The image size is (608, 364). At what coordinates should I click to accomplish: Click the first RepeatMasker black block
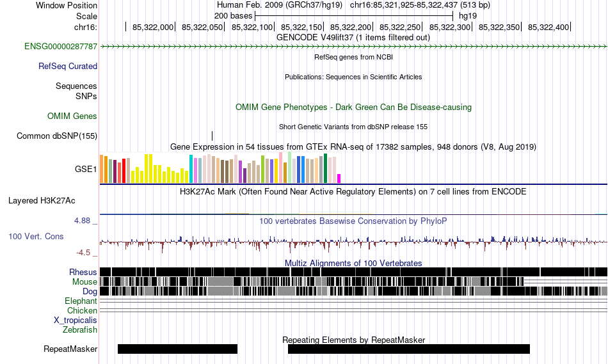pyautogui.click(x=177, y=349)
